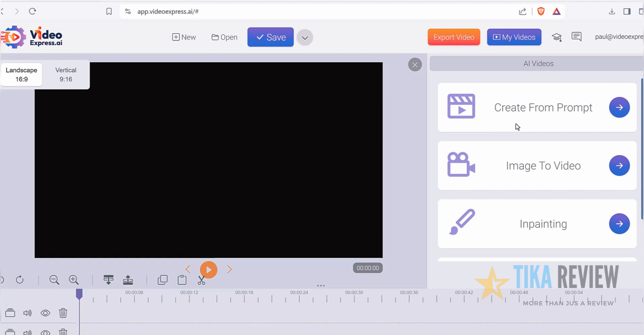644x335 pixels.
Task: Toggle visibility eye on the first track
Action: 45,313
